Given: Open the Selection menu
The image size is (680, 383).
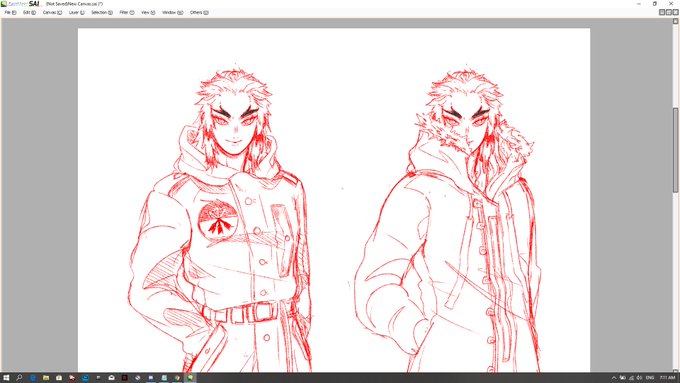Looking at the screenshot, I should coord(101,13).
